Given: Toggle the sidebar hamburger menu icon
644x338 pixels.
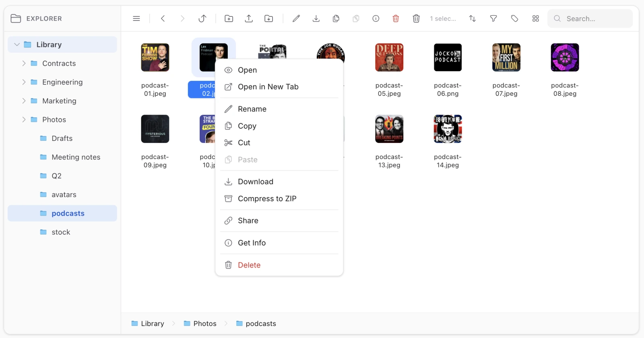Looking at the screenshot, I should [136, 19].
